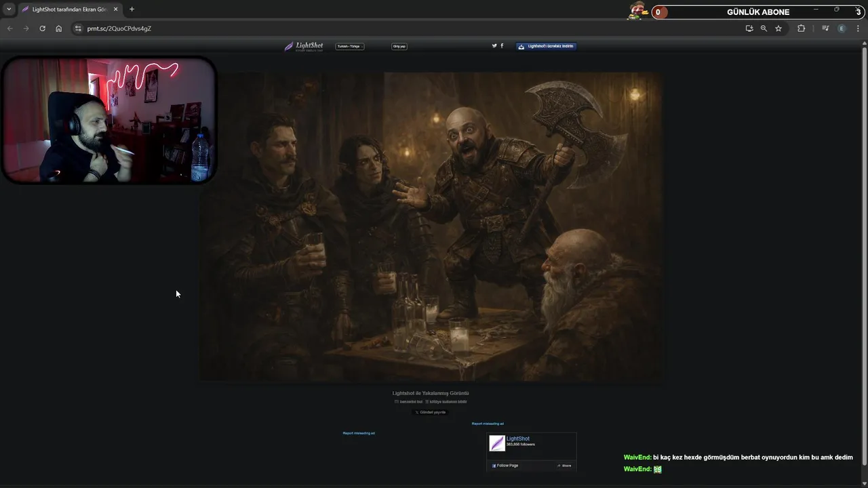This screenshot has height=488, width=868.
Task: Open the Turkish language dropdown
Action: point(350,46)
